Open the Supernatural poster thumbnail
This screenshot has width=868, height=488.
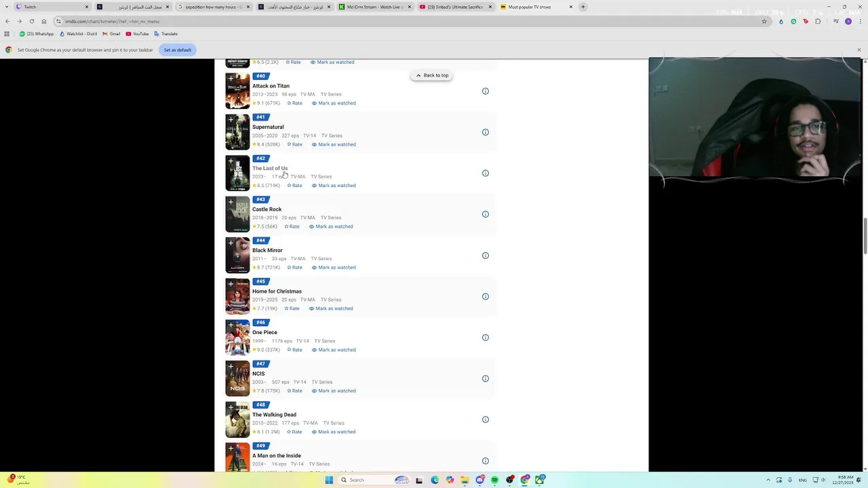(237, 131)
